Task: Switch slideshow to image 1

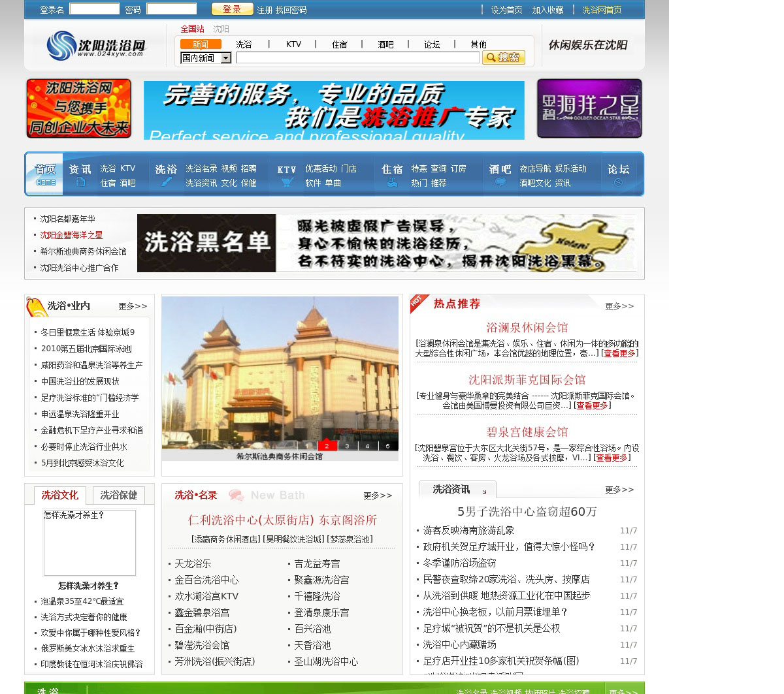Action: (307, 446)
